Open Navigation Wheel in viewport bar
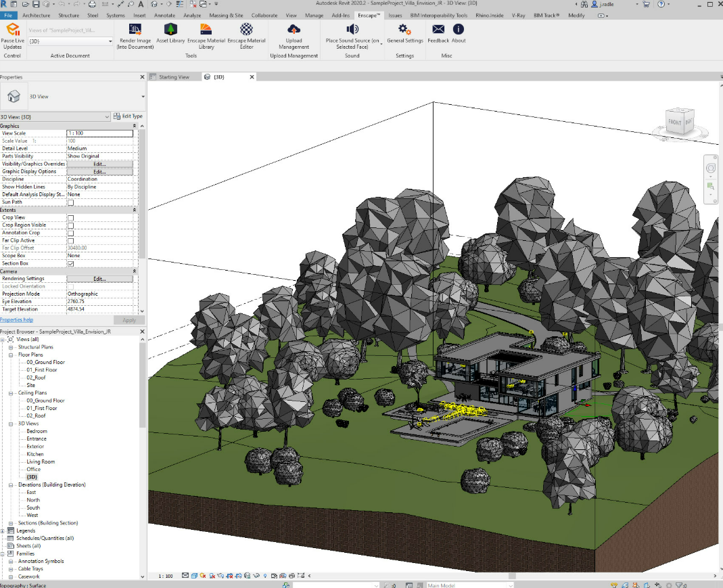The width and height of the screenshot is (723, 588). pos(711,168)
